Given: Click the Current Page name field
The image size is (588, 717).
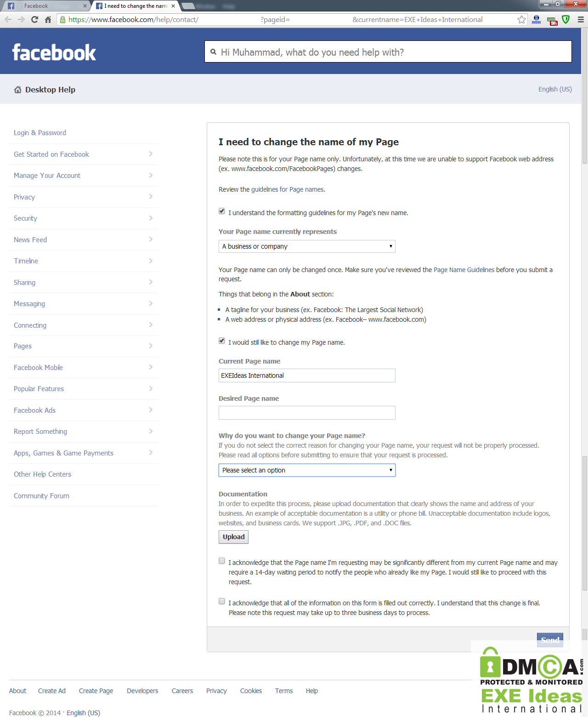Looking at the screenshot, I should pos(307,376).
